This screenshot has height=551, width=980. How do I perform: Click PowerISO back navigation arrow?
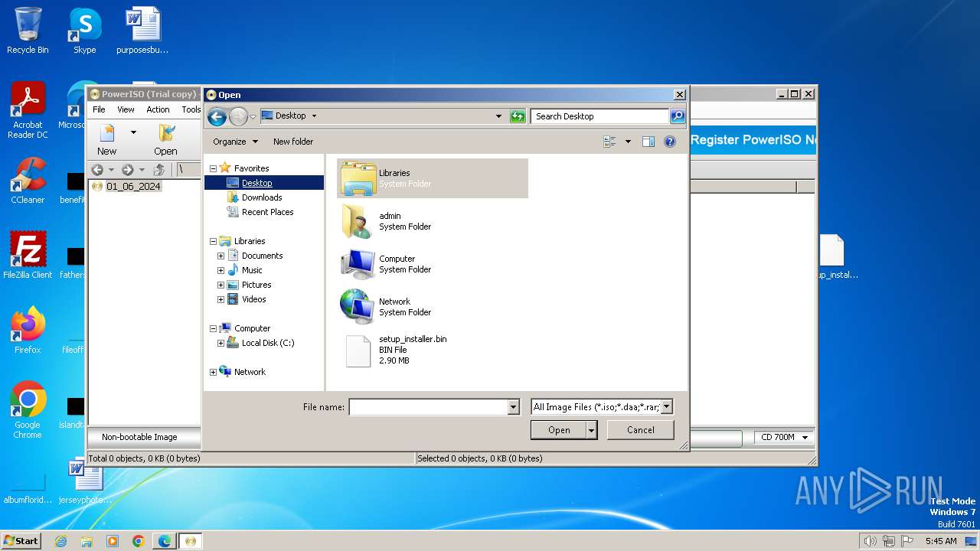(97, 170)
